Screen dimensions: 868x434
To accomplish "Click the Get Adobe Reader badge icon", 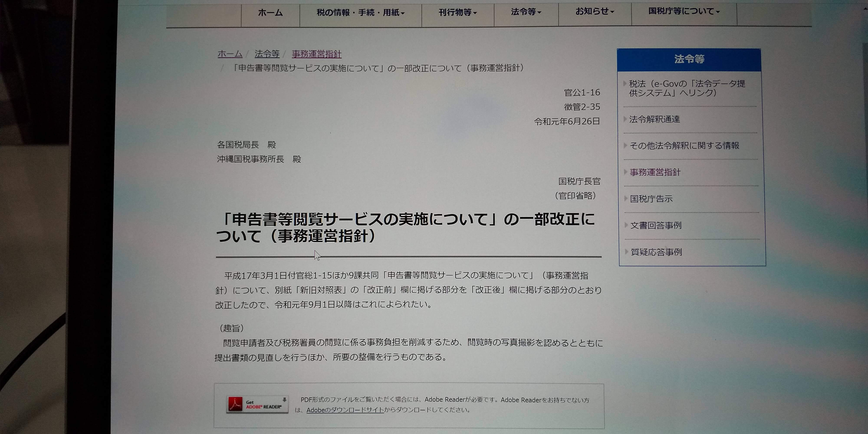I will click(x=257, y=404).
